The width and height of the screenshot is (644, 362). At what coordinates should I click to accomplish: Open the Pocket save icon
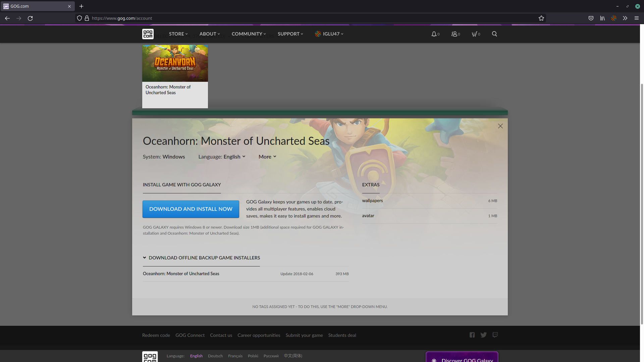[591, 18]
